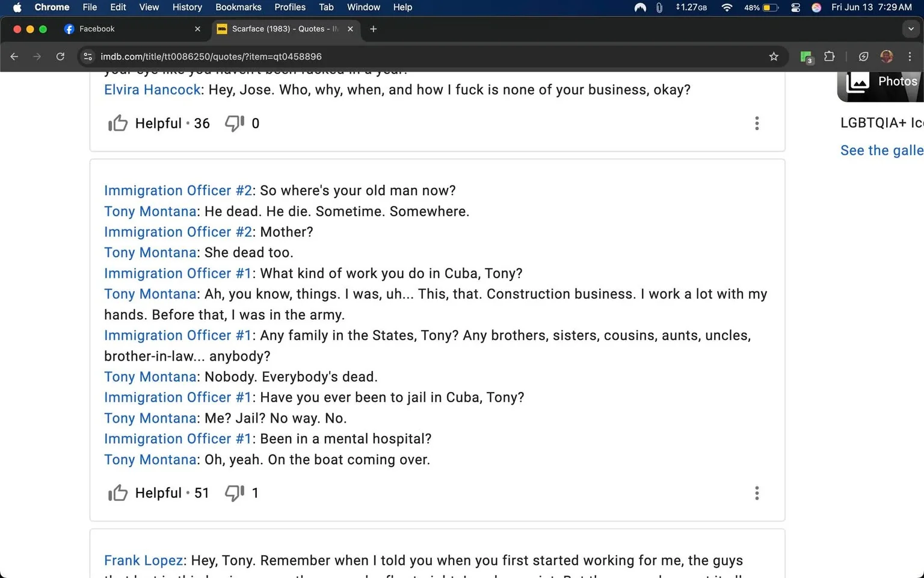Open the Extensions puzzle icon
The width and height of the screenshot is (924, 578).
point(829,57)
